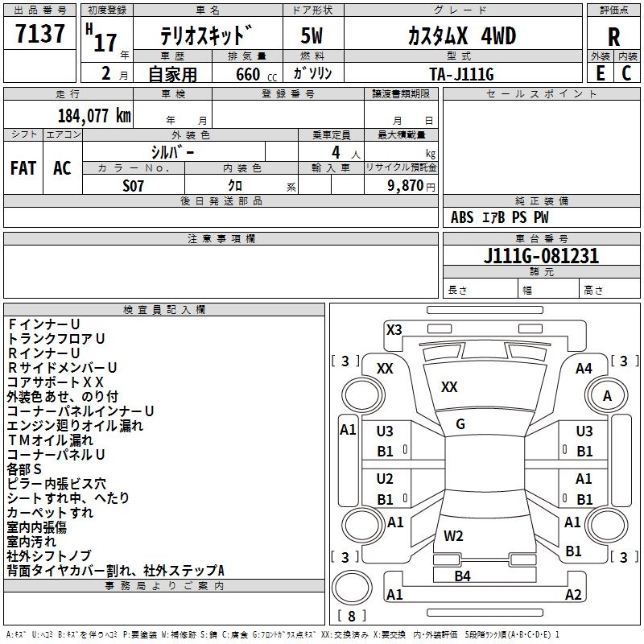This screenshot has width=644, height=644.
Task: Select the model code "TA-J111G"
Action: pyautogui.click(x=461, y=74)
